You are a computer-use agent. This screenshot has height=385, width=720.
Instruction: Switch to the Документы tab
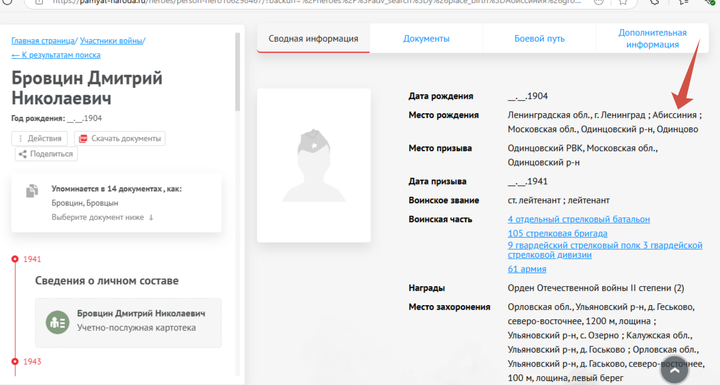(x=426, y=39)
